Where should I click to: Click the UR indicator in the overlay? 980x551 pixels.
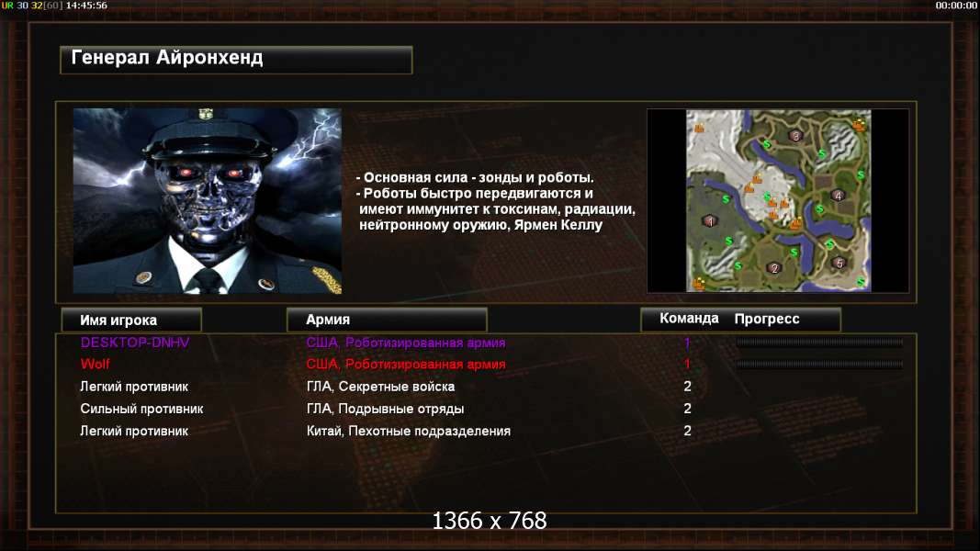pyautogui.click(x=6, y=5)
